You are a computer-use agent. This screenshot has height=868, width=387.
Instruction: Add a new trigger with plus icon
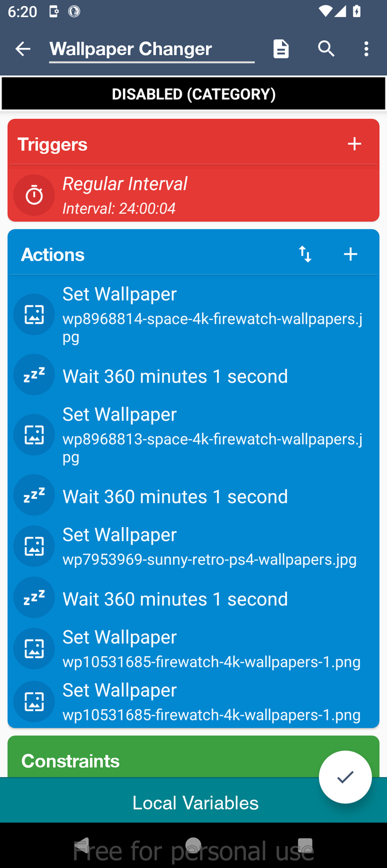(x=354, y=144)
